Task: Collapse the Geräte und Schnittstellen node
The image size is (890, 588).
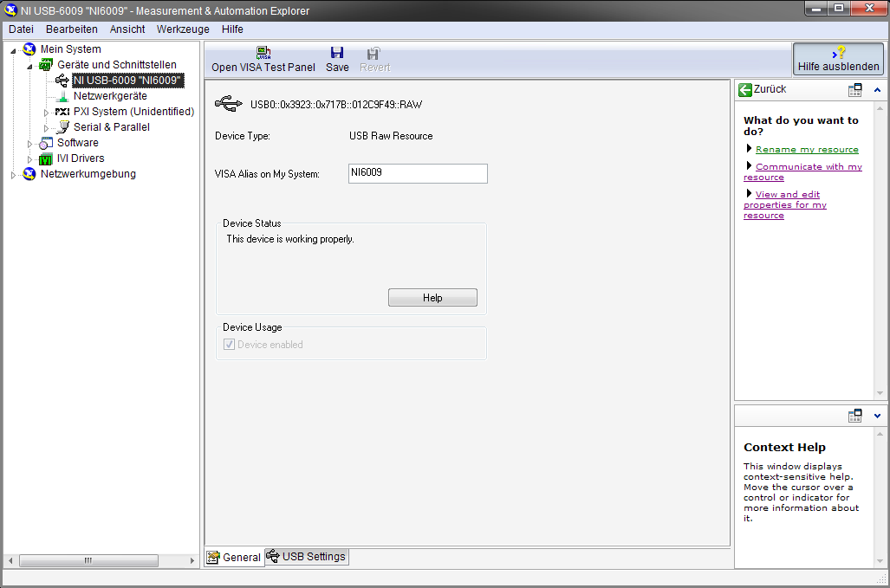Action: pyautogui.click(x=29, y=67)
